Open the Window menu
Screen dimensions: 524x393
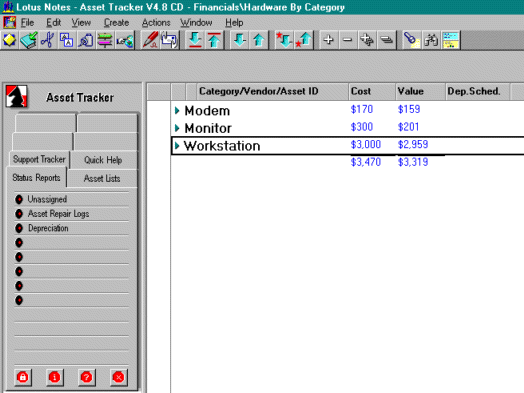click(x=196, y=22)
